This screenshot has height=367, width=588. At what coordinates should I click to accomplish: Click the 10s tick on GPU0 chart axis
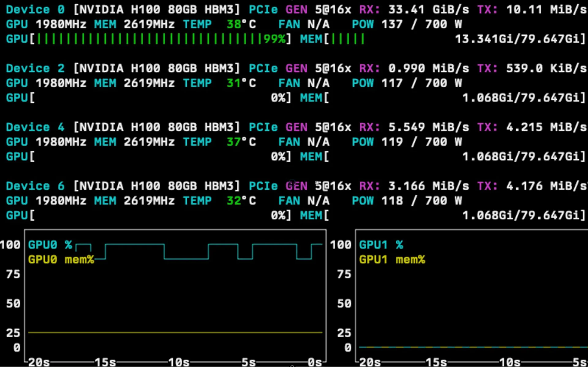coord(179,362)
